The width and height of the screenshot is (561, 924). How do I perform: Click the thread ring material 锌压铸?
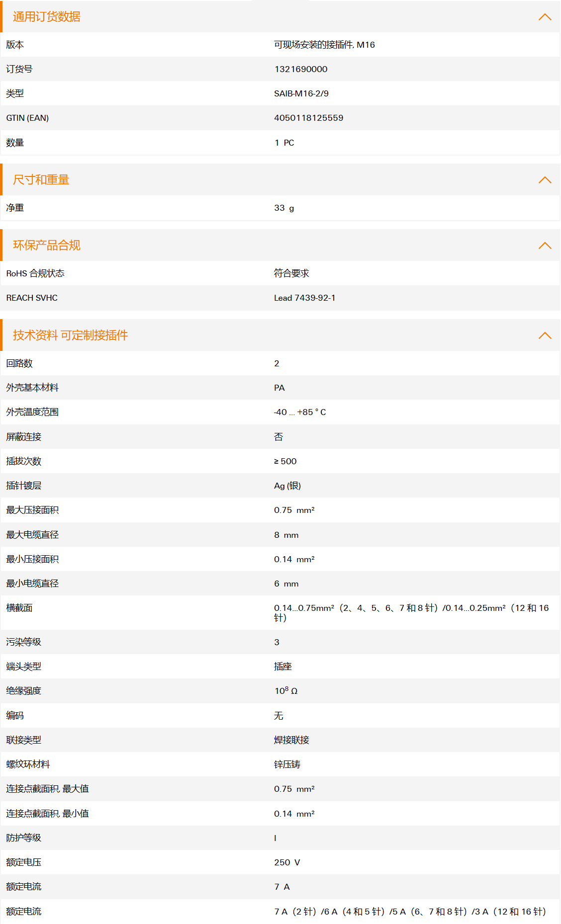point(287,764)
